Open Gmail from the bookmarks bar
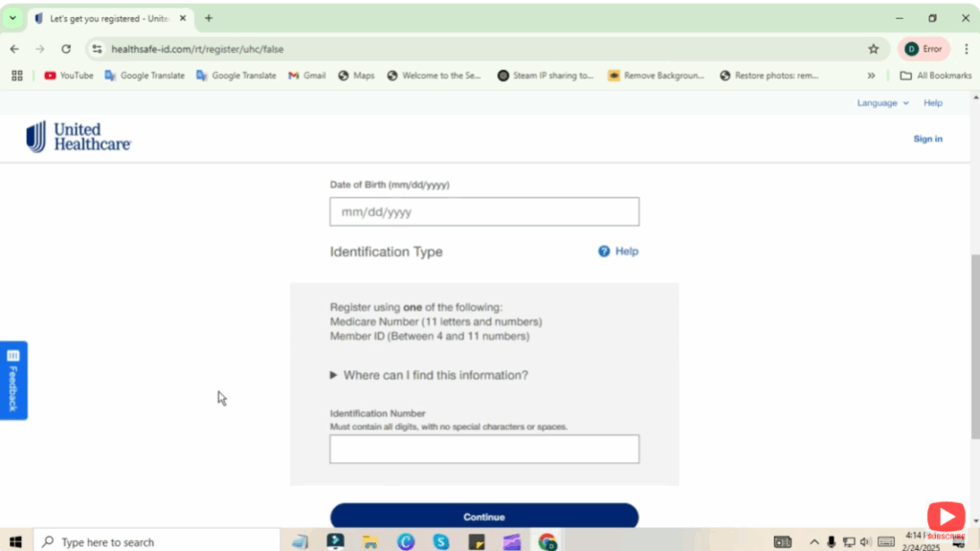Screen dimensions: 980x551 [x=306, y=76]
